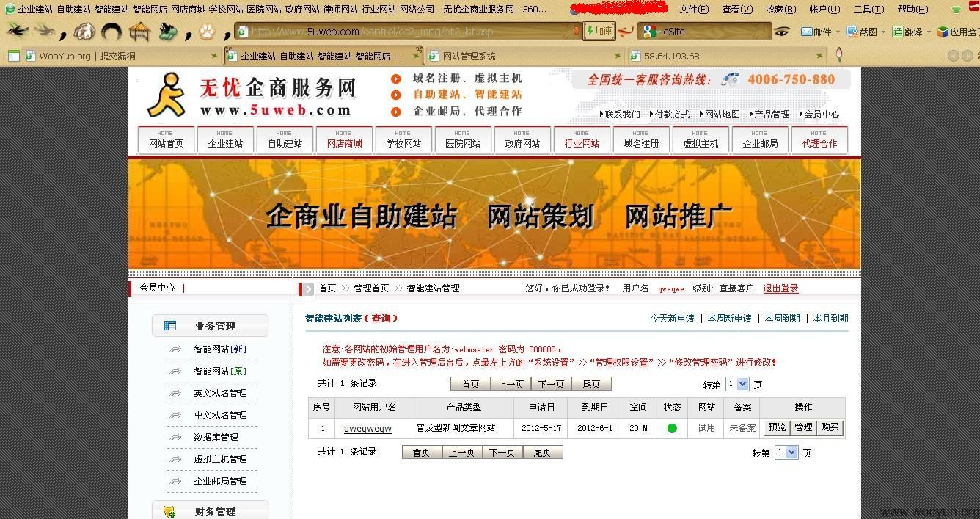
Task: Click the telephone icon beside hotline number
Action: 729,80
